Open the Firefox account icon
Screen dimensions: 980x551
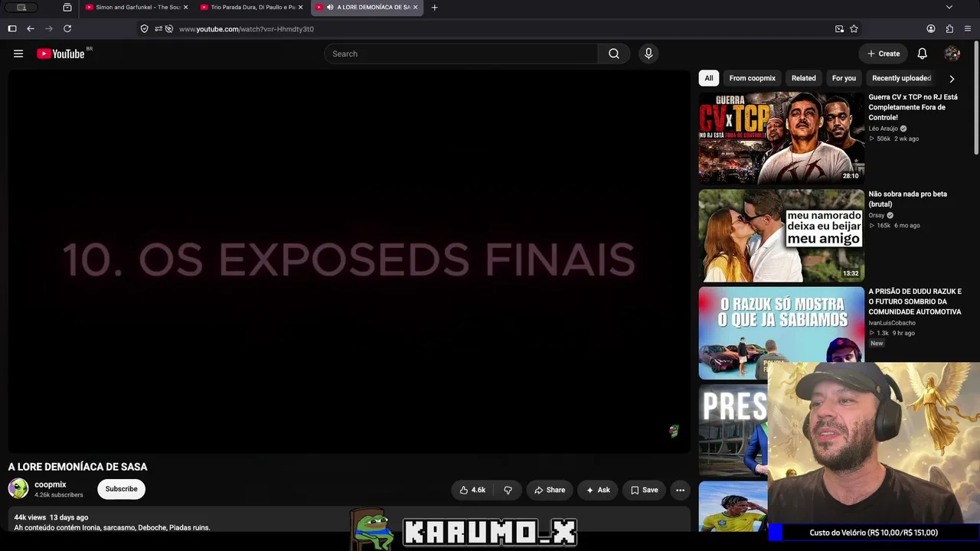(x=931, y=28)
